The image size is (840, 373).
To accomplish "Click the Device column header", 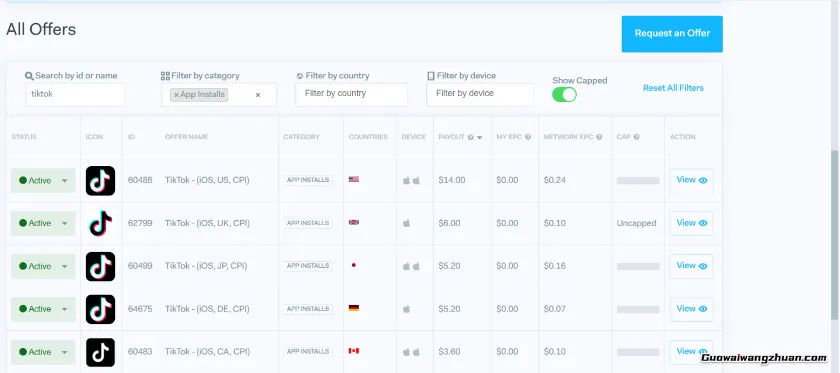I will pos(414,137).
